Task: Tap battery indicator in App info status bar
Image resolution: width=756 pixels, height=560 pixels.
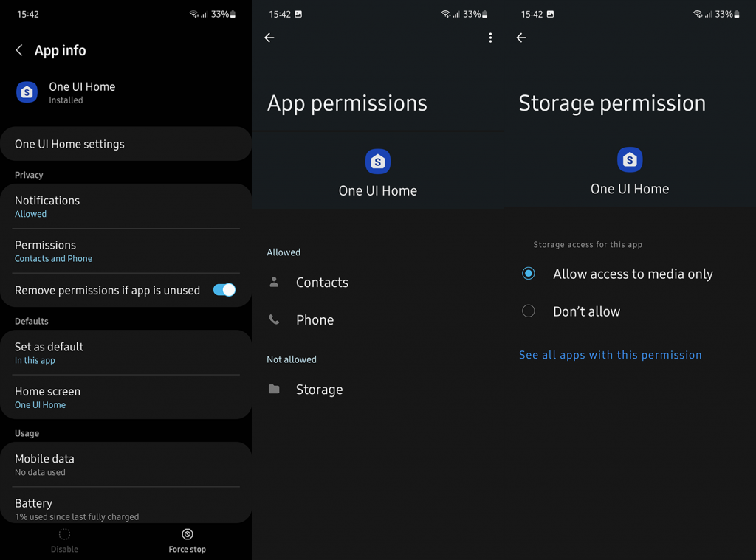Action: [x=233, y=15]
